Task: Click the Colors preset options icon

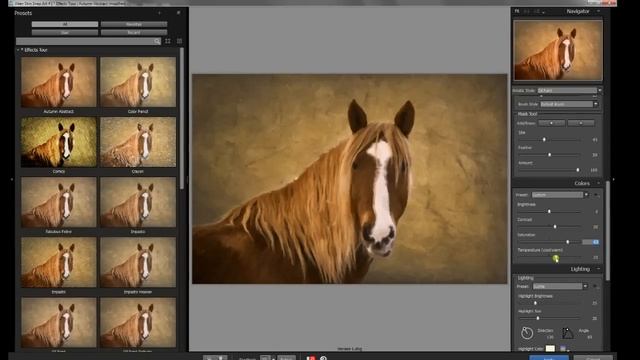Action: [596, 195]
